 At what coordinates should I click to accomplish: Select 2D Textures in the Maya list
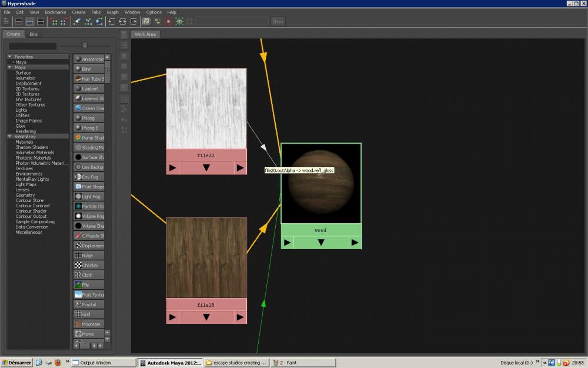(28, 89)
